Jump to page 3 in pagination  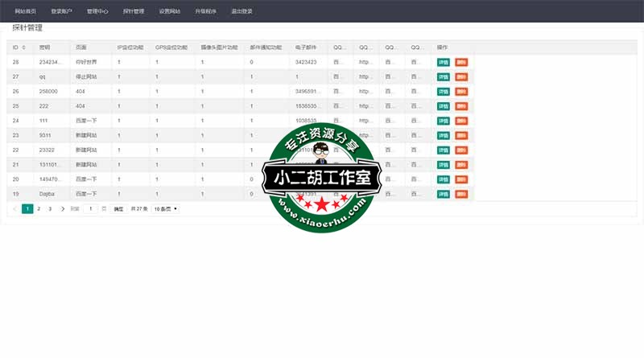point(50,209)
